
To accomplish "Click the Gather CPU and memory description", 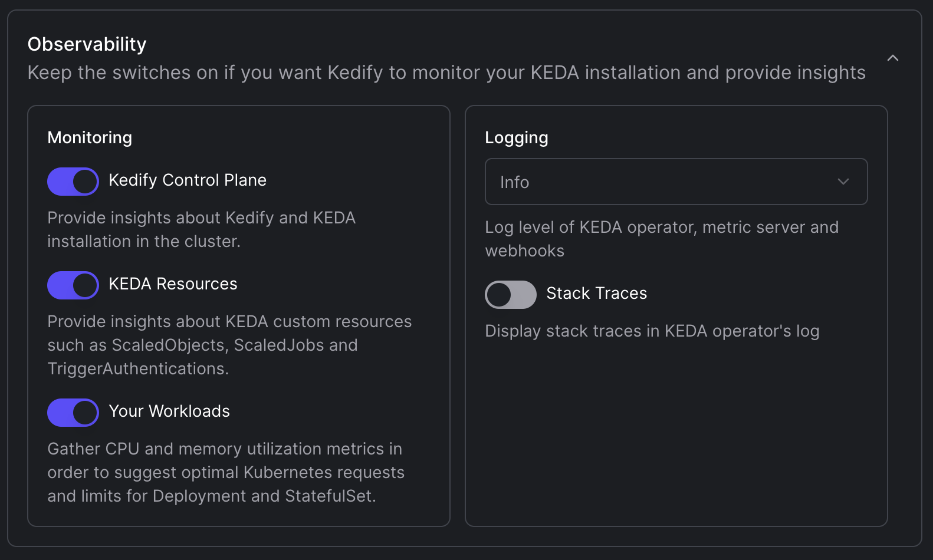I will pos(226,472).
